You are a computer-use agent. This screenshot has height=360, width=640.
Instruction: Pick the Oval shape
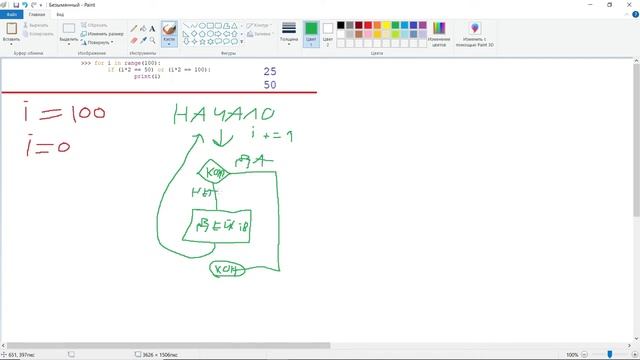(x=202, y=26)
